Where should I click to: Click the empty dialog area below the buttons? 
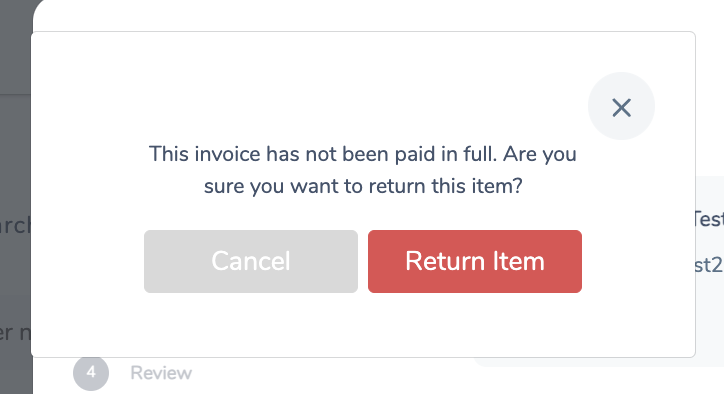coord(363,324)
